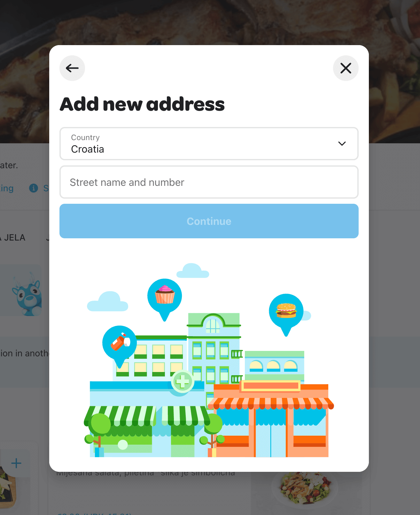This screenshot has width=420, height=515.
Task: Go back with the left arrow button
Action: tap(72, 68)
